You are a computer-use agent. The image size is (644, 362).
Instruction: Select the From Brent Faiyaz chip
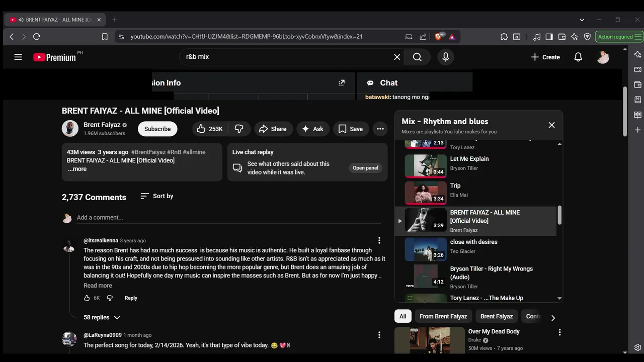pos(443,316)
